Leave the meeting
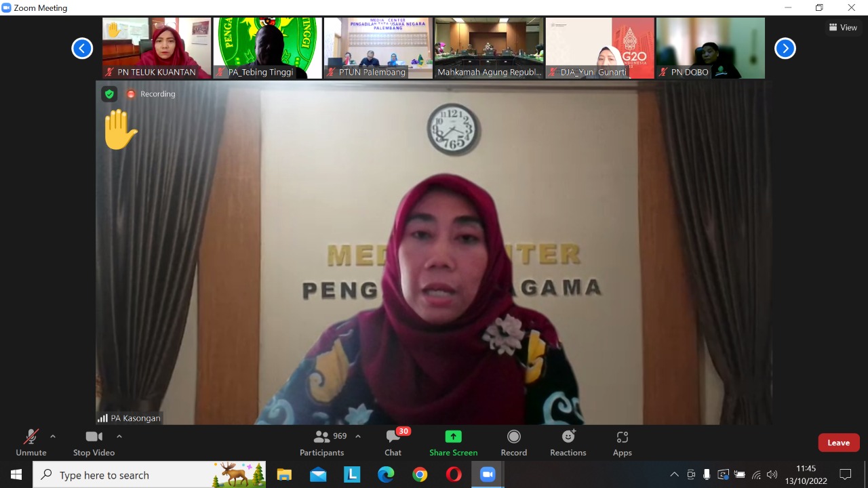The image size is (868, 488). 838,443
